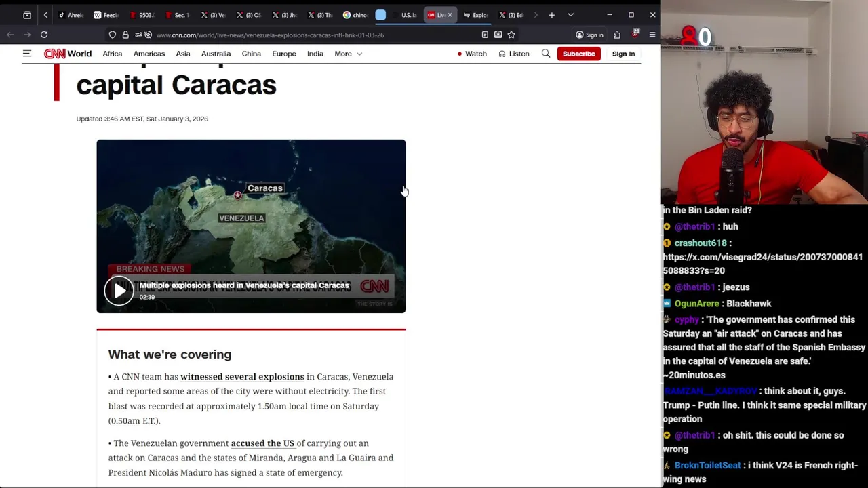Switch to the chino Google tab
868x488 pixels.
pyautogui.click(x=356, y=15)
